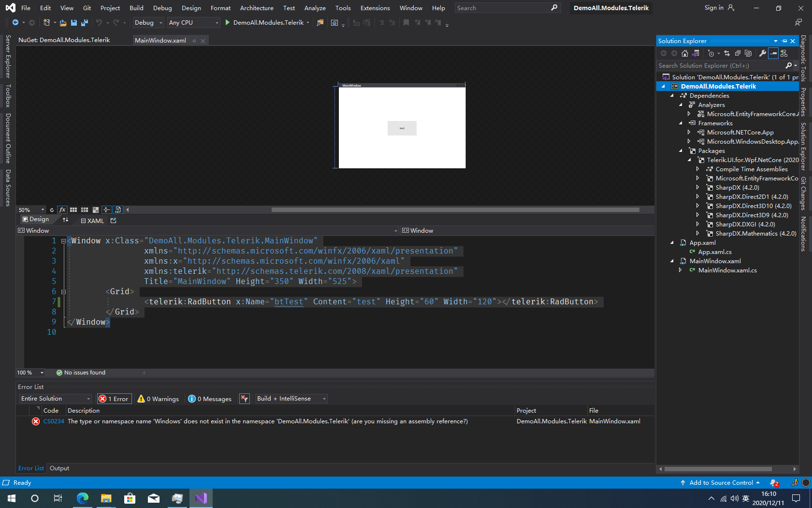Click the View Class Diagram icon
The image size is (812, 508).
click(x=784, y=53)
